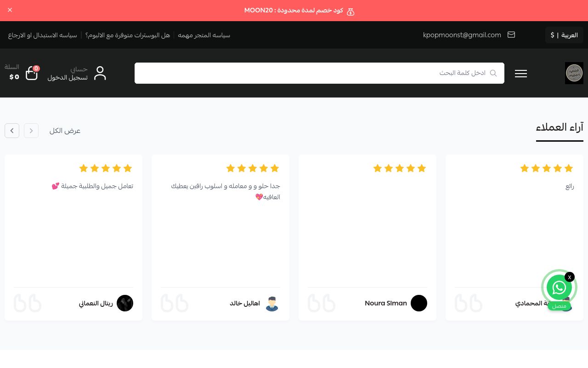Go to previous customer reviews slide
The height and width of the screenshot is (368, 588).
(31, 131)
